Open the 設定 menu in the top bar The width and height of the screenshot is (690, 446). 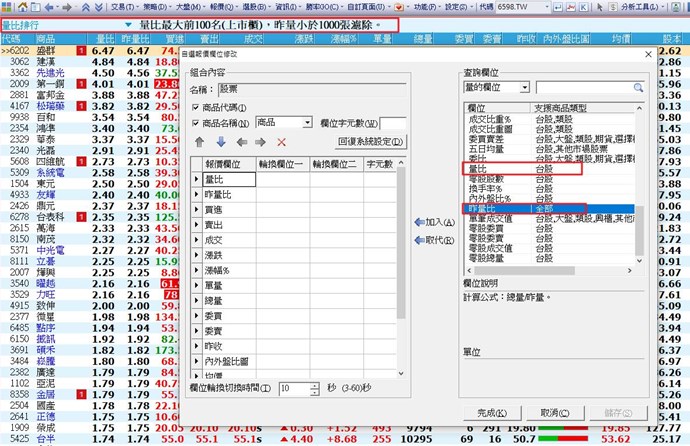coord(431,6)
